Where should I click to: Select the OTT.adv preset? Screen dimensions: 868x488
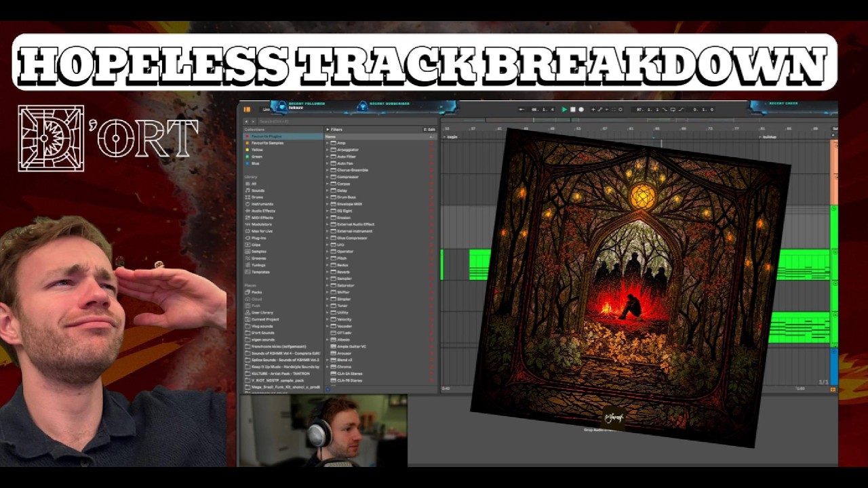click(x=341, y=333)
